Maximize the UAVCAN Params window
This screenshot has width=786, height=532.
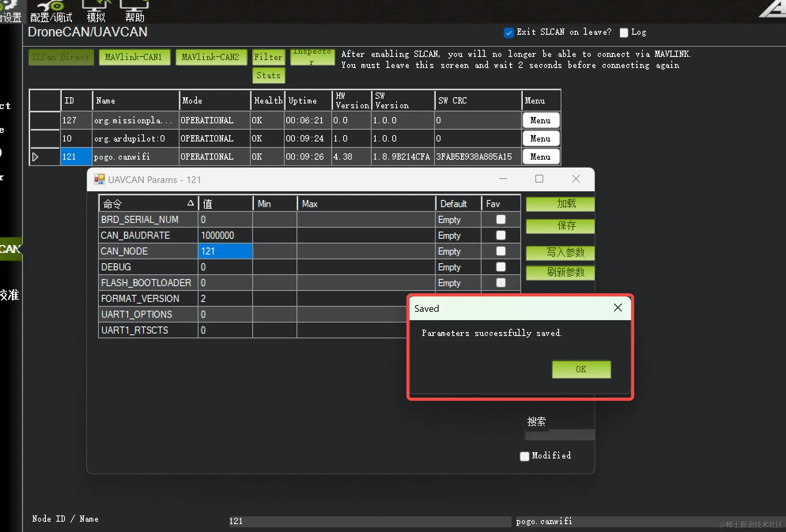click(x=539, y=179)
